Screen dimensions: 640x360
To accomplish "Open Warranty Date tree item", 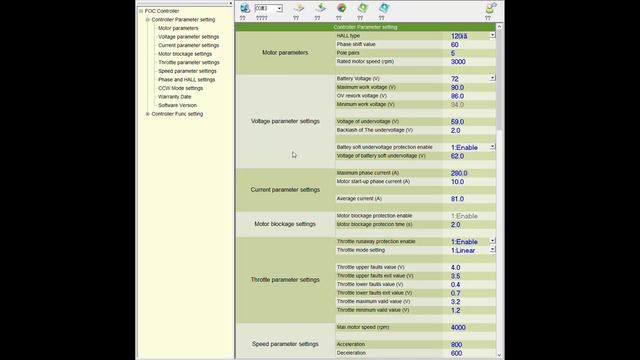I will (175, 97).
